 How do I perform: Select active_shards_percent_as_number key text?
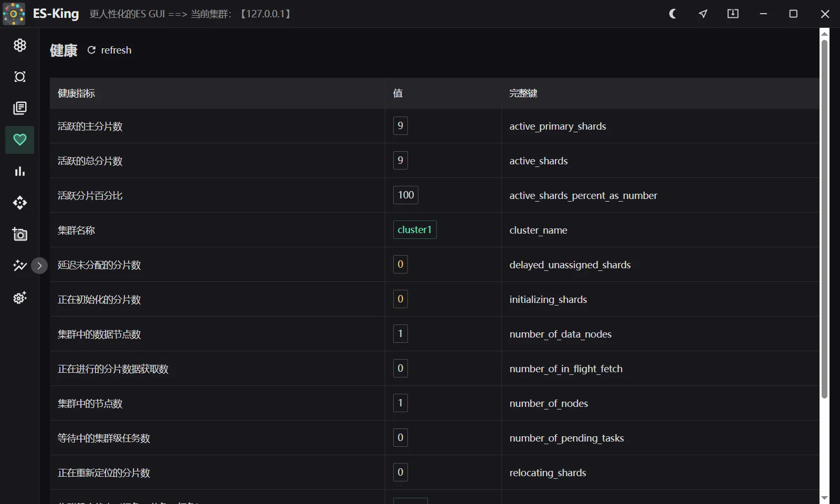(583, 195)
